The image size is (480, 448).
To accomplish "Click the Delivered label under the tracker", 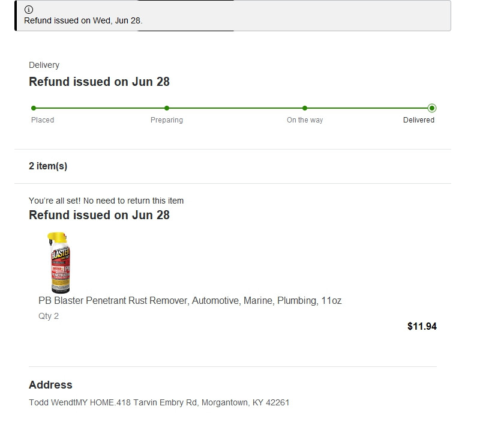I will 419,120.
